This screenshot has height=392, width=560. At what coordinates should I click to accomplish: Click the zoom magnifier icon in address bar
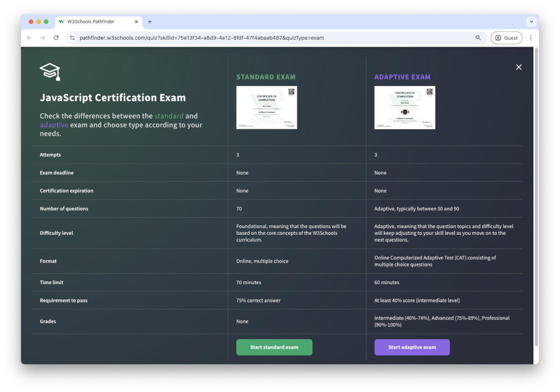(478, 38)
